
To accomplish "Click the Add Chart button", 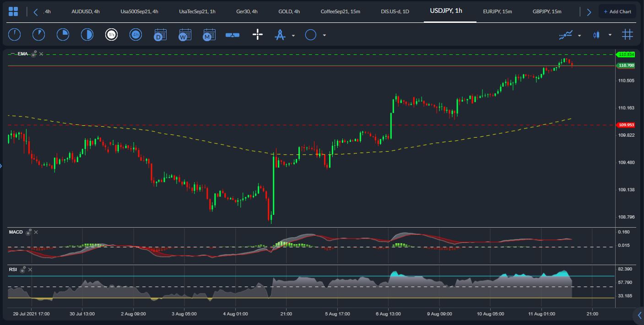I will coord(617,11).
